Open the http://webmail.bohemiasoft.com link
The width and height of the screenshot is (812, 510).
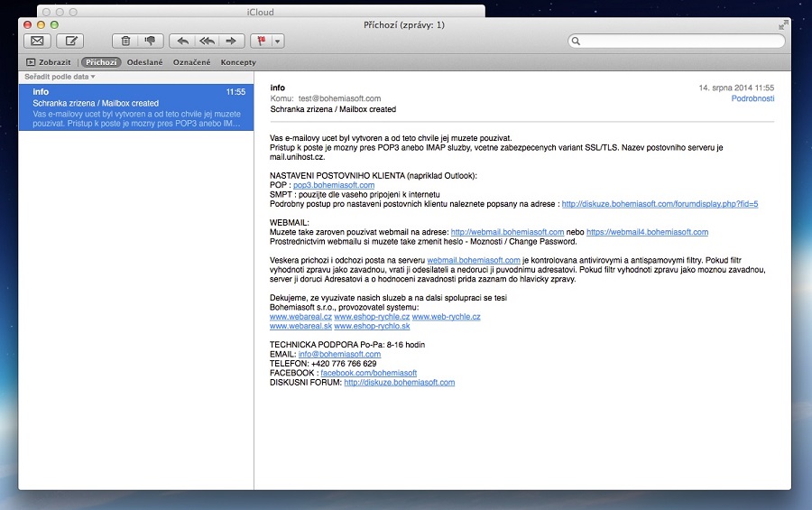pyautogui.click(x=507, y=232)
